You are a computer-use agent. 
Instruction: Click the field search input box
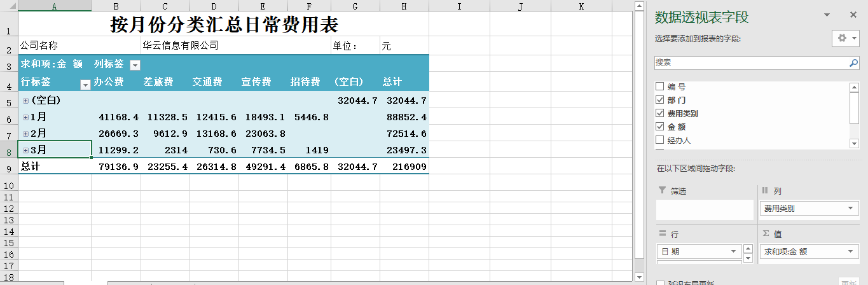coord(750,63)
